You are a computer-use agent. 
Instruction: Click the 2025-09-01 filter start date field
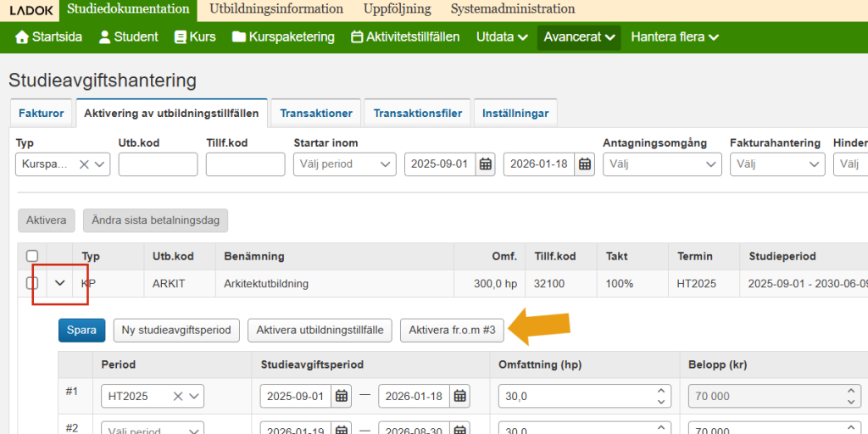click(x=441, y=164)
